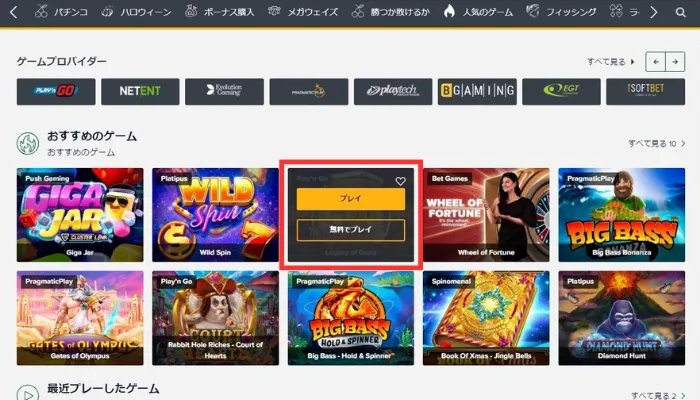This screenshot has width=700, height=400.
Task: Expand すべて見る 10 recommended games link
Action: (656, 143)
